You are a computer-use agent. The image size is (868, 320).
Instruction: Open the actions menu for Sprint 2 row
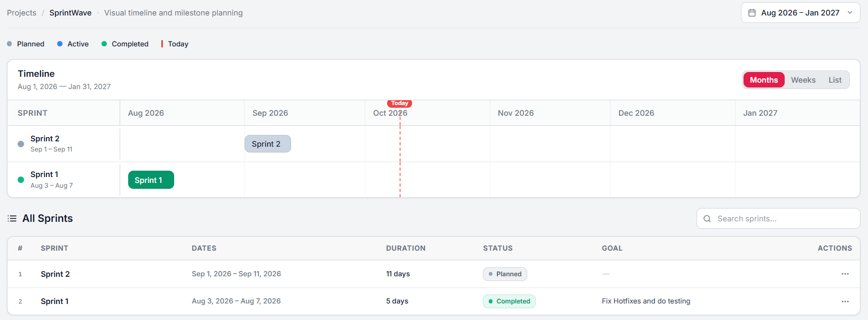[845, 274]
